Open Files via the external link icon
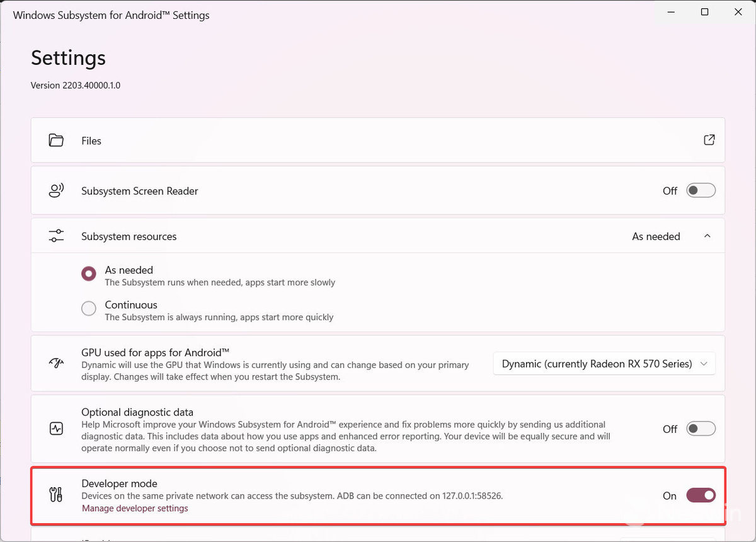Screen dimensions: 756x542 click(x=709, y=140)
